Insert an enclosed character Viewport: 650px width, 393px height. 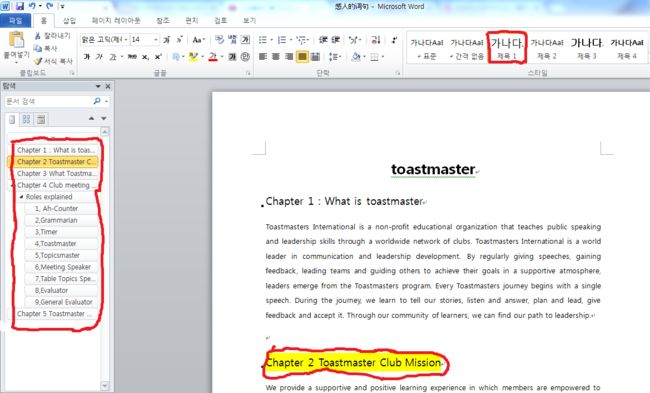245,57
